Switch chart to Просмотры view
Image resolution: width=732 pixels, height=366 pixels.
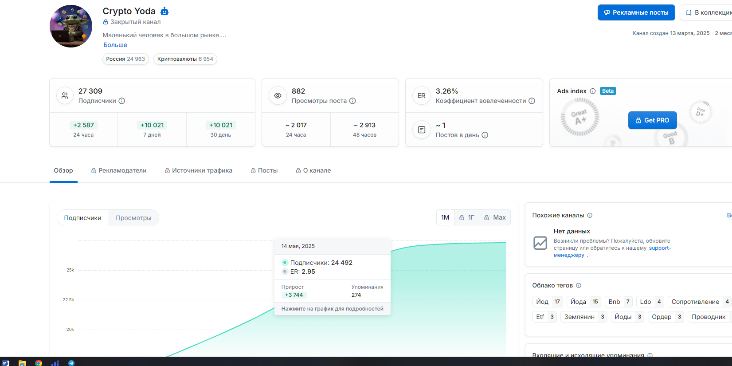[134, 218]
